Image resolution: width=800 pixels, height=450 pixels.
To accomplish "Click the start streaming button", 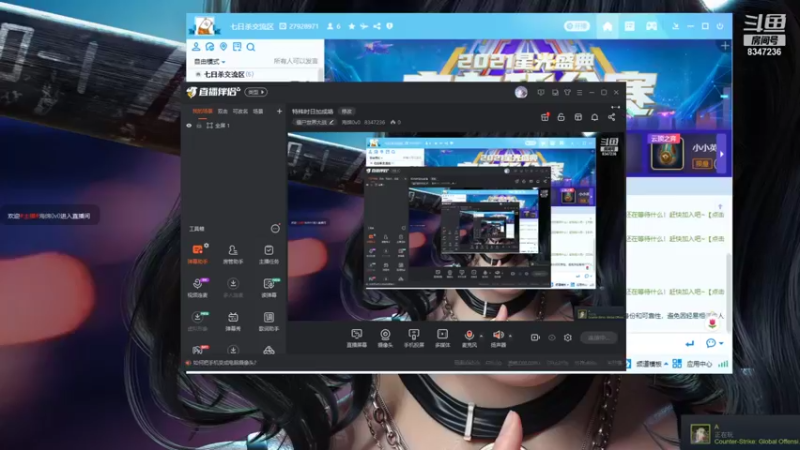I will pos(599,338).
